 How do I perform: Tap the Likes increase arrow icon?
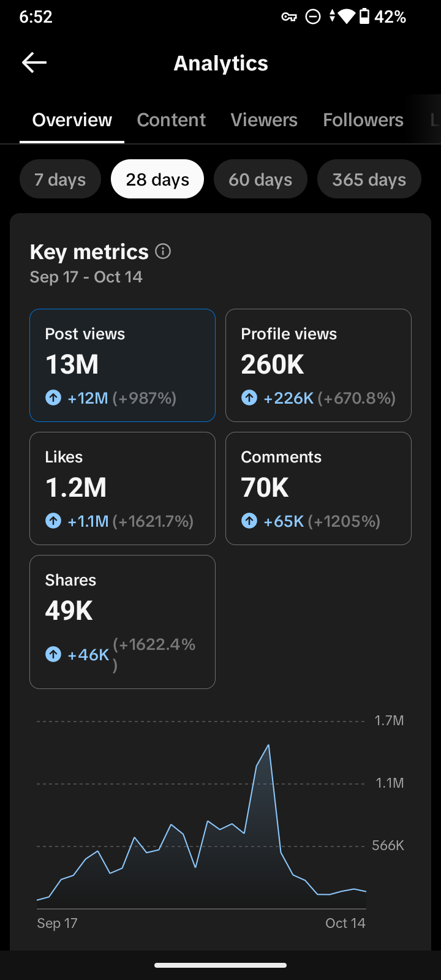click(53, 521)
